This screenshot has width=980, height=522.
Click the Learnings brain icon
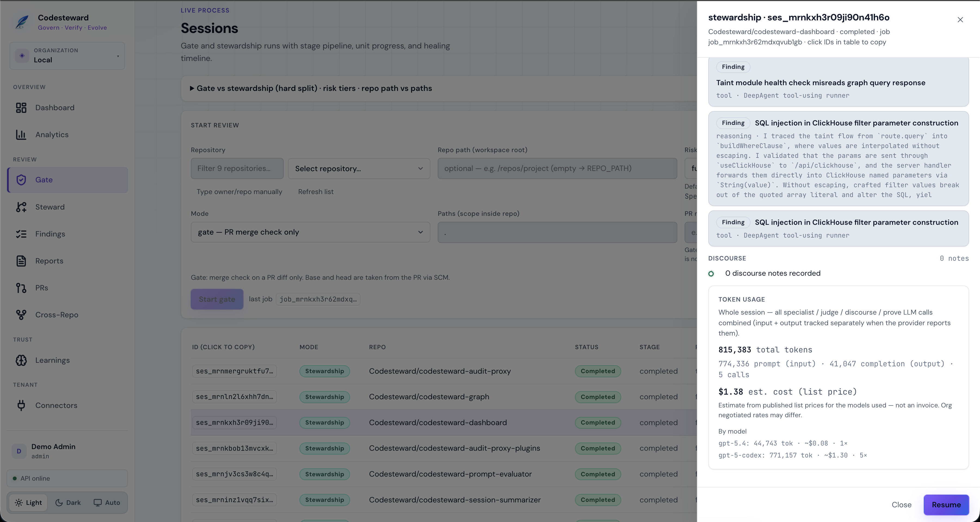click(21, 360)
